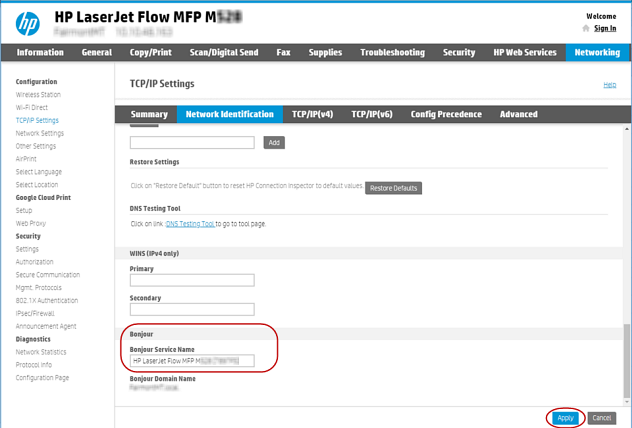This screenshot has width=632, height=428.
Task: Click the HP logo icon
Action: point(28,23)
